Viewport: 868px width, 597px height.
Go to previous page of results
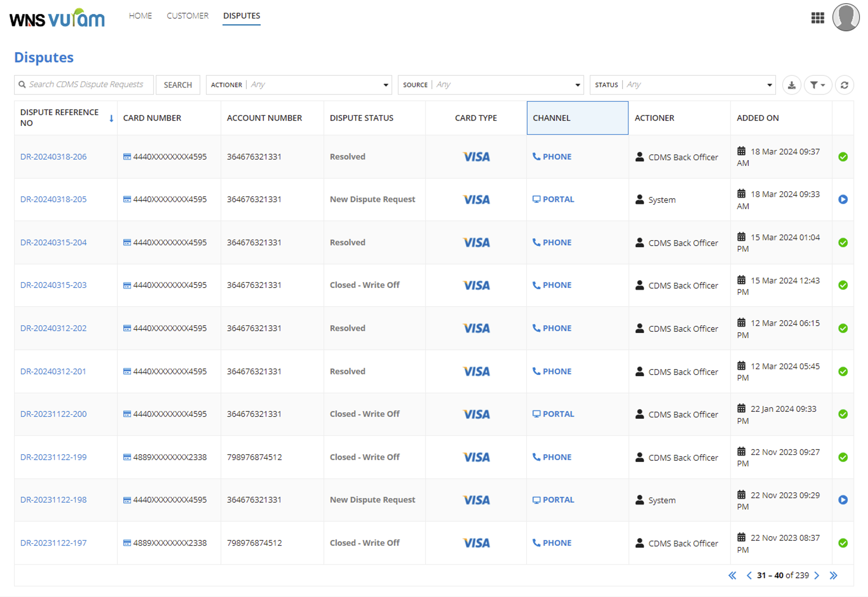pyautogui.click(x=749, y=575)
